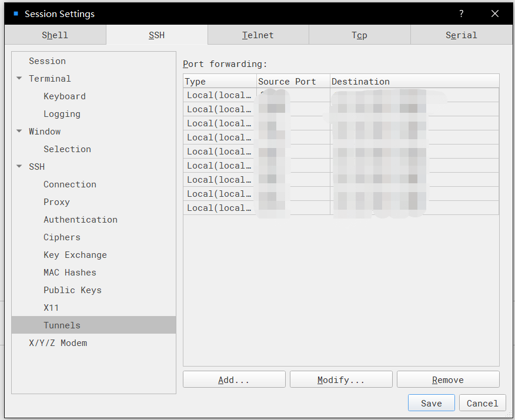The width and height of the screenshot is (515, 420).
Task: Select the Terminal tree item
Action: 49,79
